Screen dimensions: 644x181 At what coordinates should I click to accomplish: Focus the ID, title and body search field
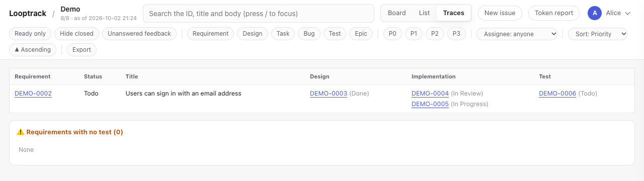click(x=259, y=14)
